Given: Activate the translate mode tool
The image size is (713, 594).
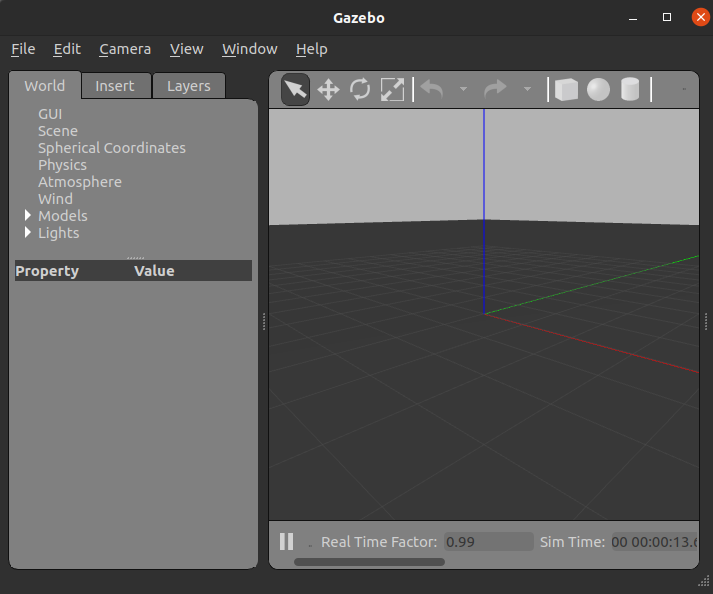Looking at the screenshot, I should tap(328, 90).
